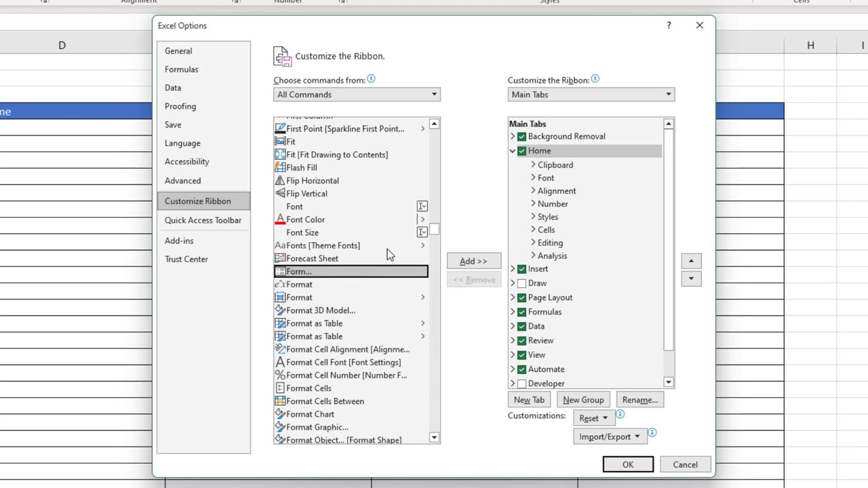The height and width of the screenshot is (488, 868).
Task: Collapse the Home tab tree node
Action: point(513,150)
